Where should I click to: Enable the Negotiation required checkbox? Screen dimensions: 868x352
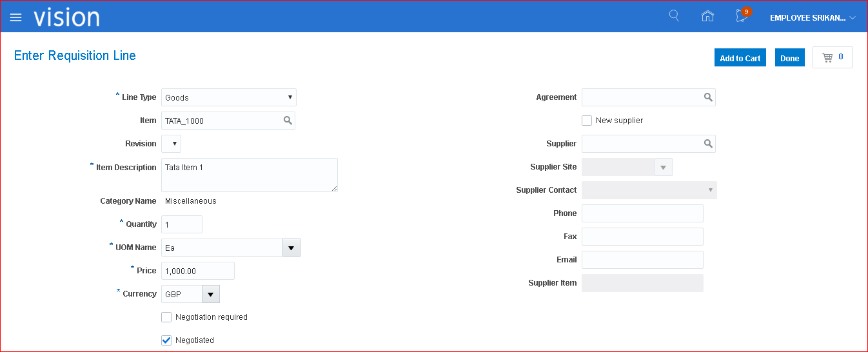(166, 317)
